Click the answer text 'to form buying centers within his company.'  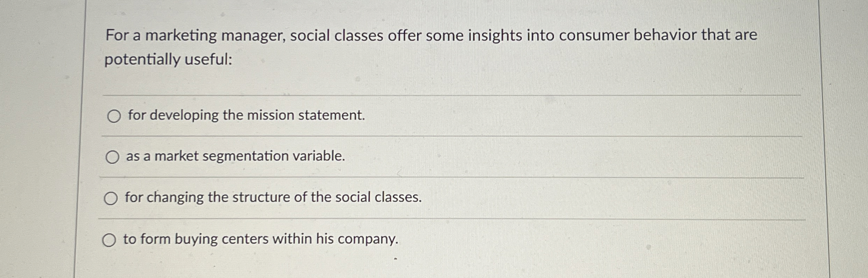click(x=261, y=239)
